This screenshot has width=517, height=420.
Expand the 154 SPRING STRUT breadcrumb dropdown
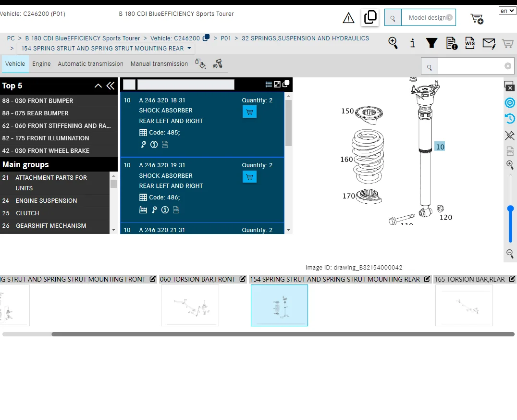(x=189, y=48)
